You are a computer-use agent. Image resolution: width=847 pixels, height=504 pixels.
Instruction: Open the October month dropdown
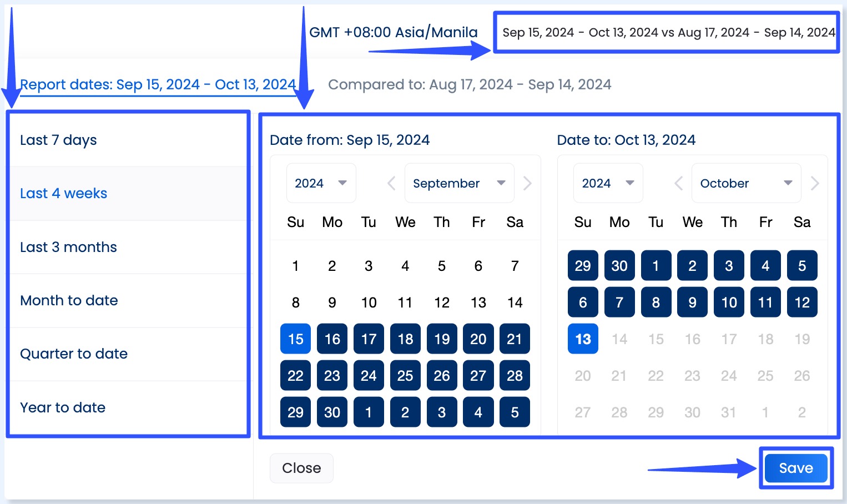[745, 183]
